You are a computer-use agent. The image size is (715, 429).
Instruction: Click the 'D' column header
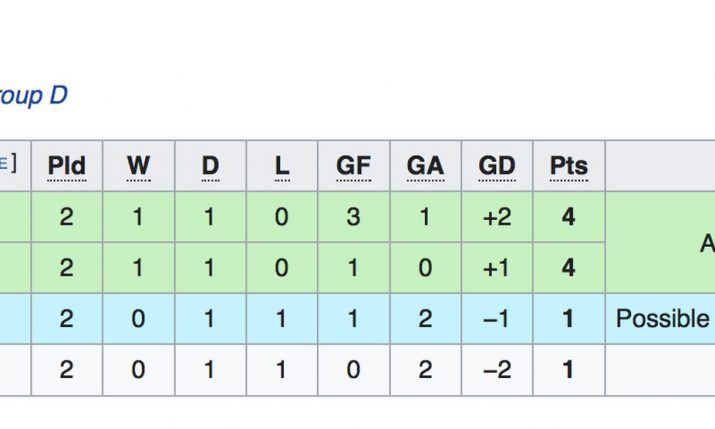(210, 165)
